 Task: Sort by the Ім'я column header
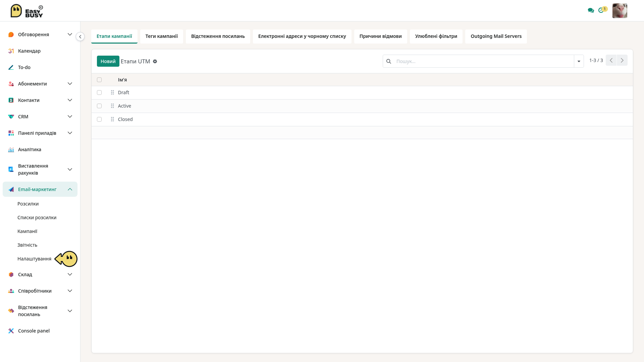[122, 80]
